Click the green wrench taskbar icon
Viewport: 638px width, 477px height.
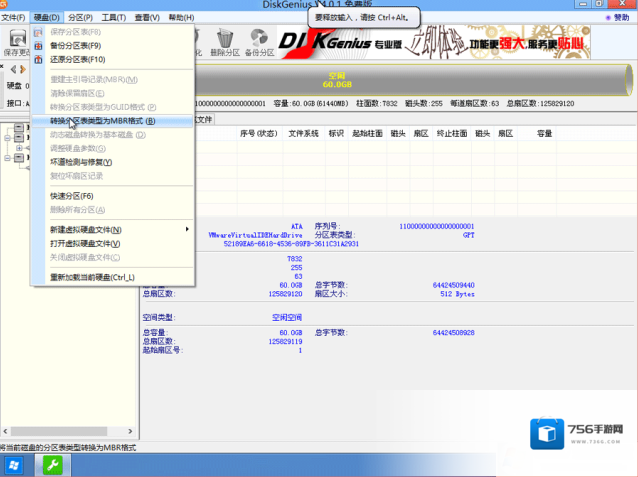(x=50, y=466)
